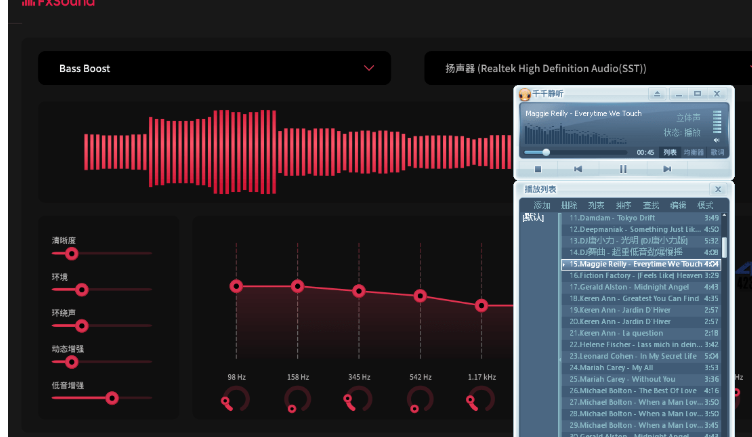The image size is (752, 437).
Task: Select track 24 Mariah Carey - My All
Action: coord(641,367)
